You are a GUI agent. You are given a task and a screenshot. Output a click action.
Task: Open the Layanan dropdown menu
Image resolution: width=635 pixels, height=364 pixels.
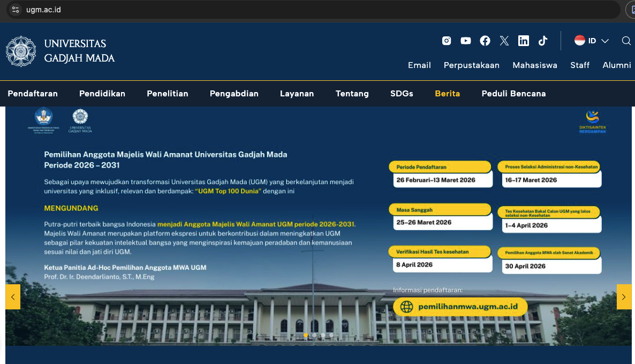coord(297,93)
